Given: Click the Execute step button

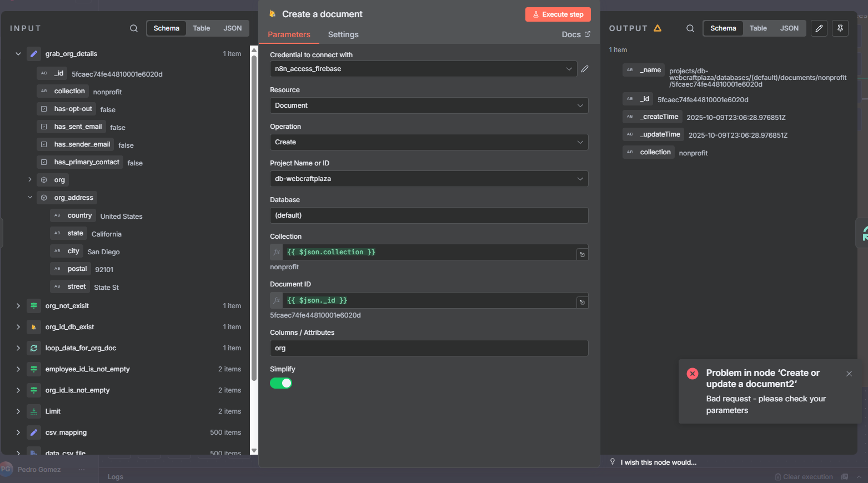Looking at the screenshot, I should (x=558, y=14).
